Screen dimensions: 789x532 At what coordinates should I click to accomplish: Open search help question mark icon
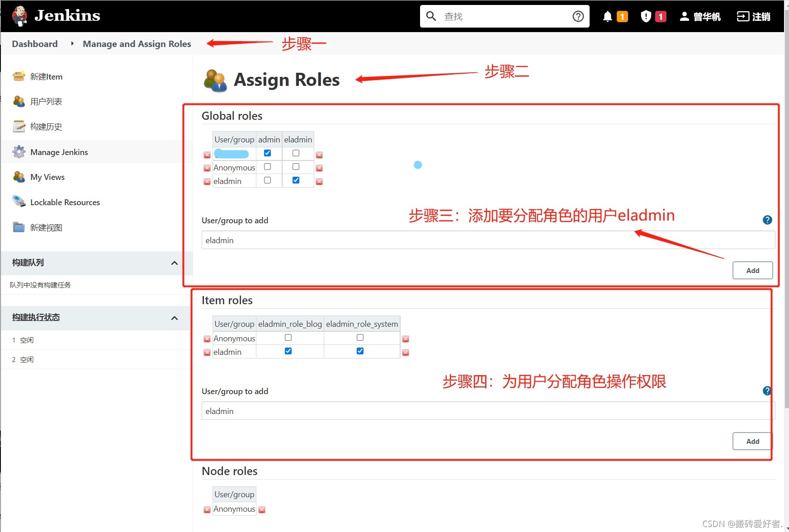coord(578,16)
